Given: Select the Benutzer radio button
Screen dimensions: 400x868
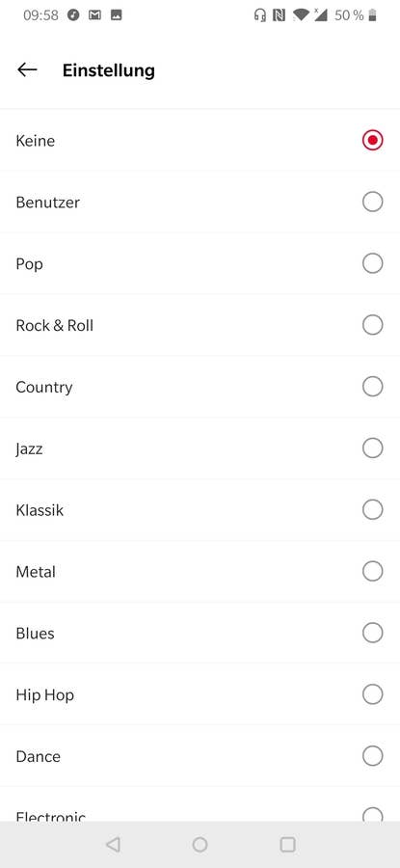Looking at the screenshot, I should point(372,203).
